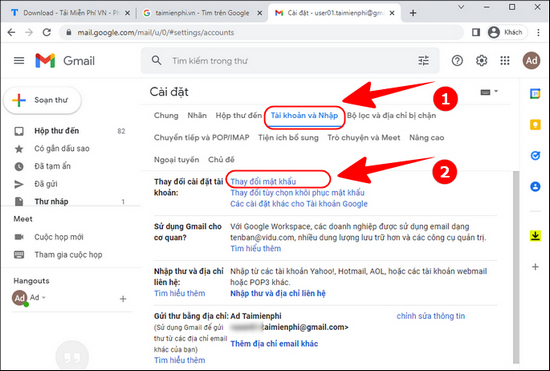This screenshot has width=550, height=371.
Task: Open Chrome tab search chevron
Action: click(x=461, y=7)
